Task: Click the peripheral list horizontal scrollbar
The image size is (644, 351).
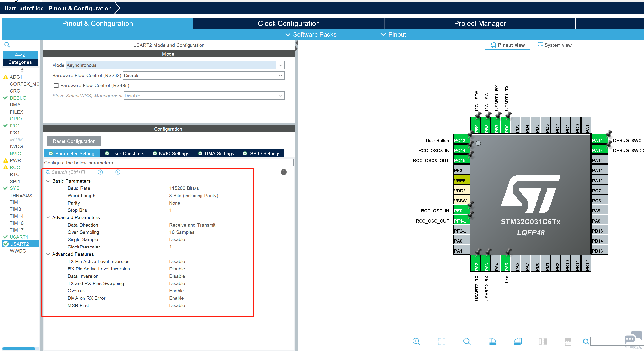Action: [19, 349]
